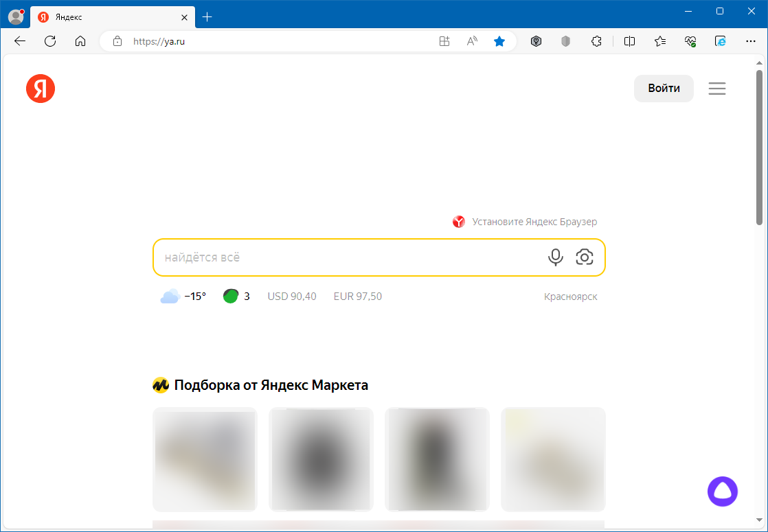This screenshot has height=532, width=768.
Task: Close the Яндекс browser tab
Action: point(184,17)
